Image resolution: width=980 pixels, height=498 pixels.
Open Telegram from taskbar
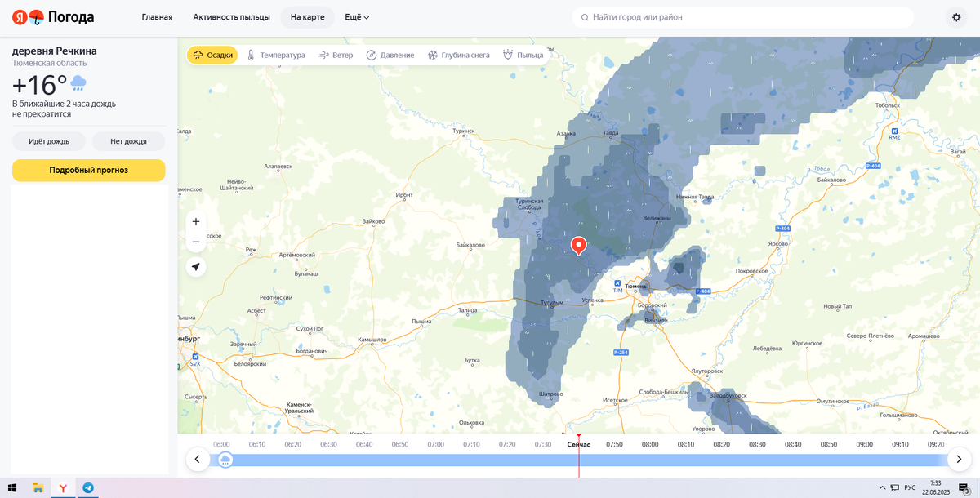coord(87,488)
